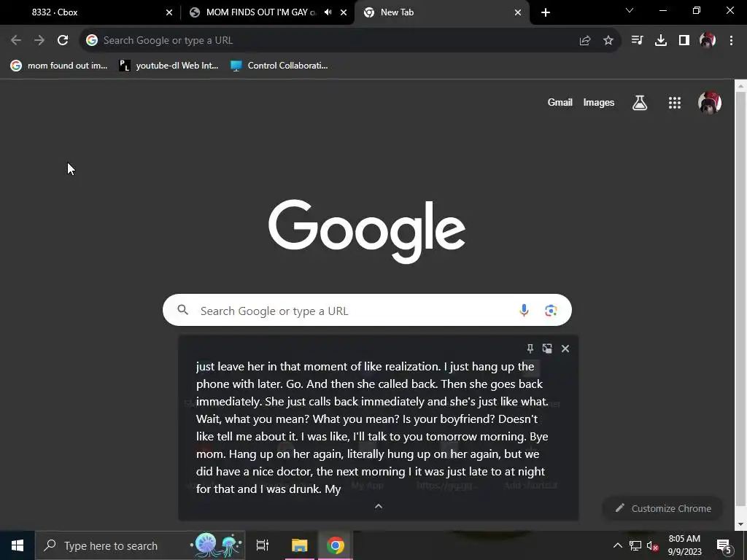Share this page icon in address bar

point(585,41)
